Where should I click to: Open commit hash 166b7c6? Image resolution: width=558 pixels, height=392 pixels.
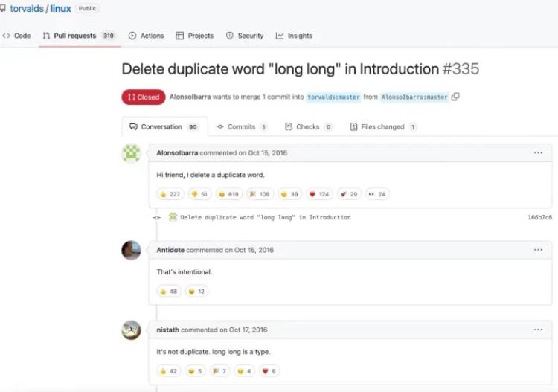point(540,217)
